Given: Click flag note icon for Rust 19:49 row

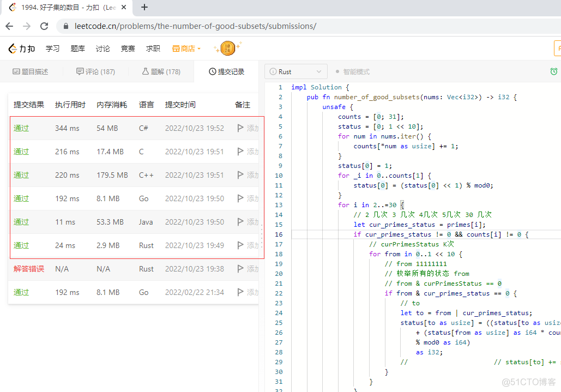Looking at the screenshot, I should click(x=240, y=245).
